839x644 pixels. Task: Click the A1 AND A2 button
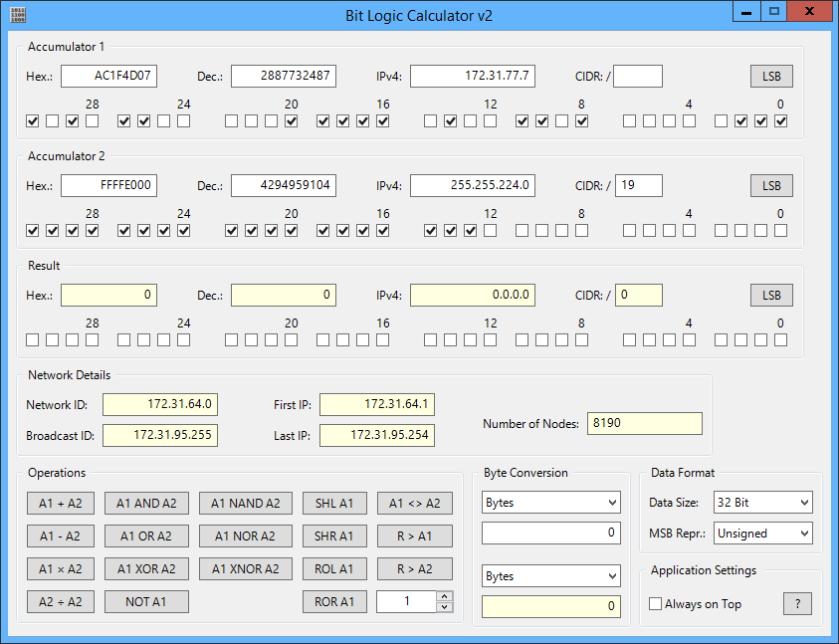tap(146, 504)
